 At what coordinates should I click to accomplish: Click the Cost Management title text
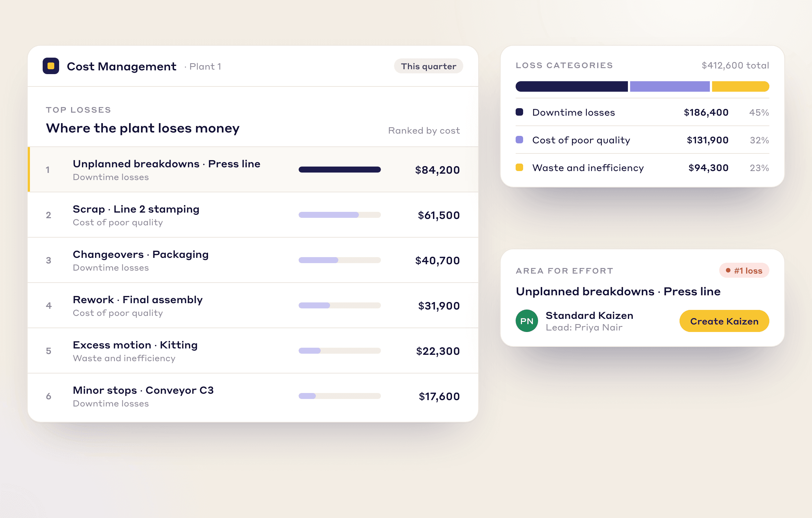pyautogui.click(x=122, y=67)
